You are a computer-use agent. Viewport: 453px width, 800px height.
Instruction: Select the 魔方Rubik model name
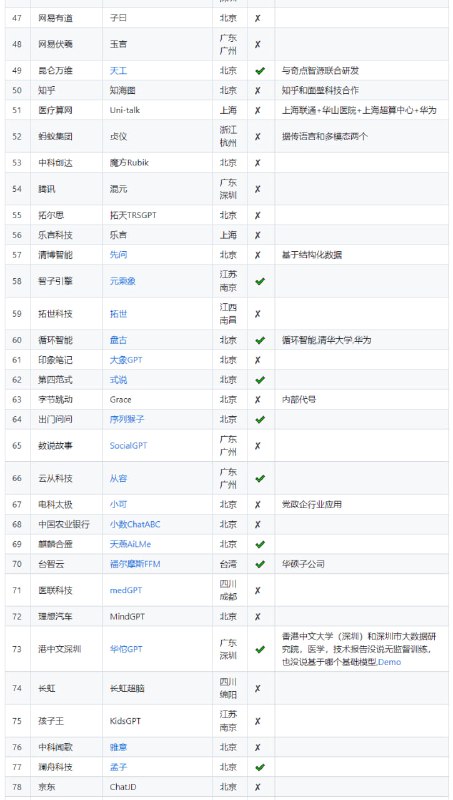(130, 163)
